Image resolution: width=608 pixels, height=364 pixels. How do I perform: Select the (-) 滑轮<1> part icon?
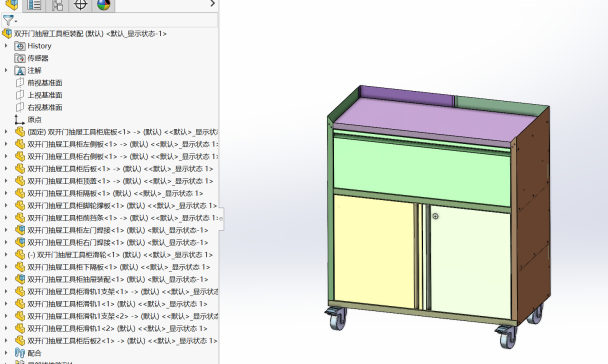(20, 255)
